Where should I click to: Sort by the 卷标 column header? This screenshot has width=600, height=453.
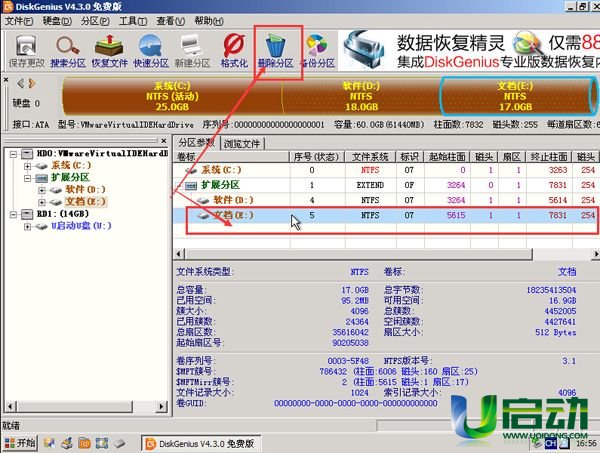232,156
